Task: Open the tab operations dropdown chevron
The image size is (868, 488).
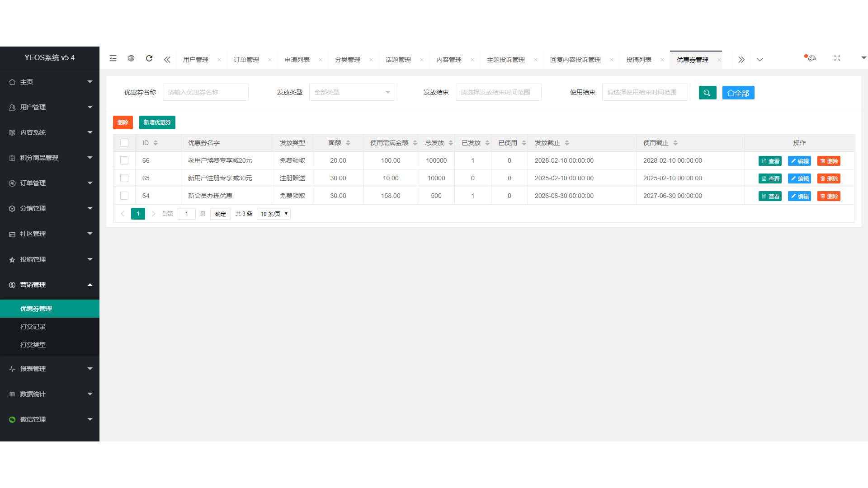Action: pyautogui.click(x=759, y=60)
